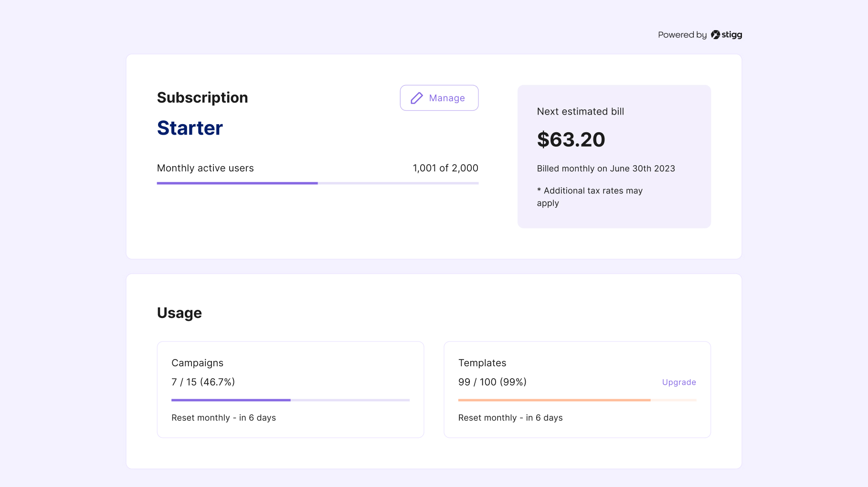The width and height of the screenshot is (868, 487).
Task: Click the Campaigns usage card
Action: click(x=290, y=389)
